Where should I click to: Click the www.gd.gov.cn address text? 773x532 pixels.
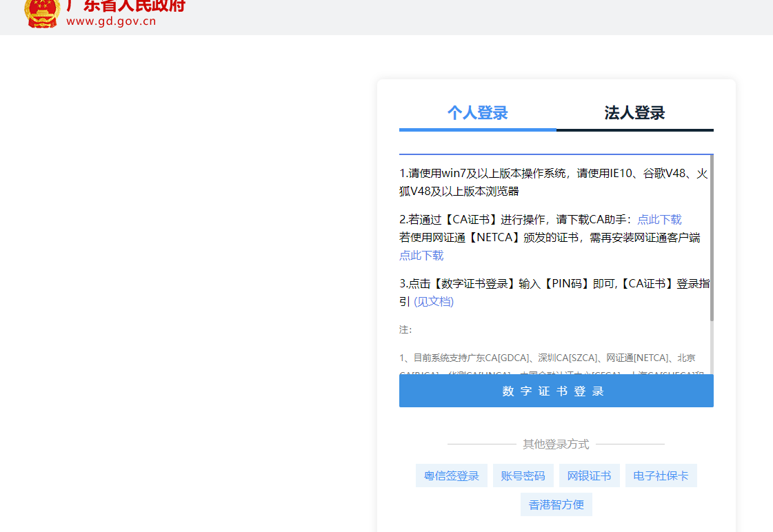click(x=111, y=21)
